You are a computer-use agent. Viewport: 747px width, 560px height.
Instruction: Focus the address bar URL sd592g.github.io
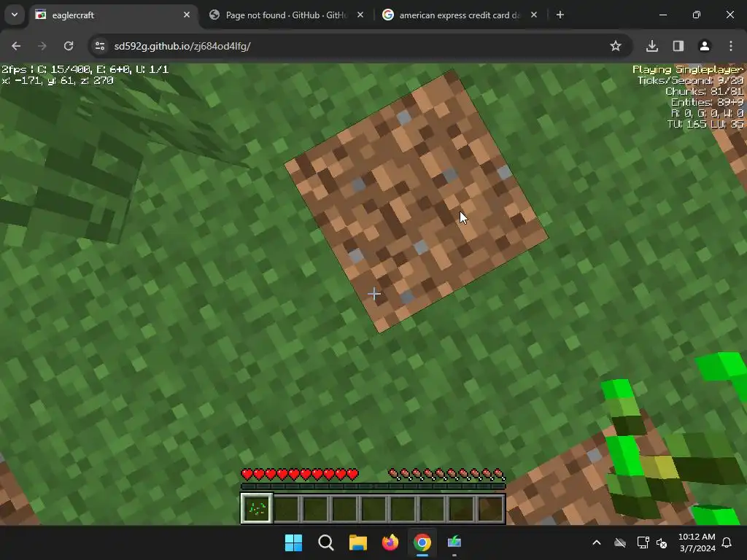(x=182, y=46)
